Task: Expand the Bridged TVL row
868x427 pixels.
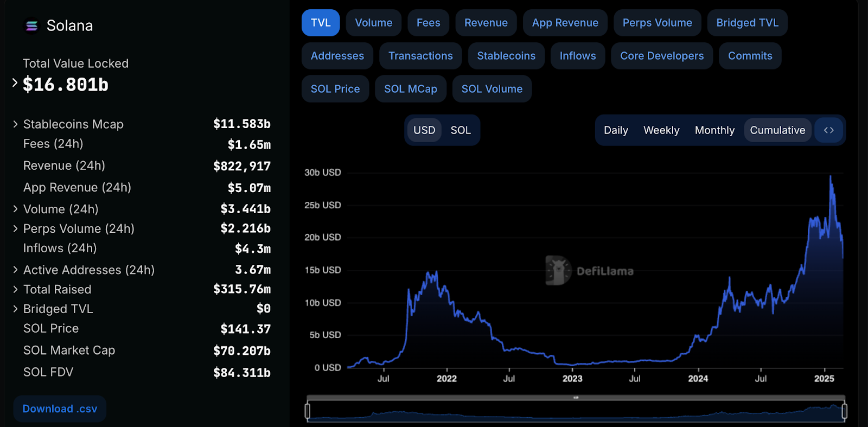Action: click(15, 309)
